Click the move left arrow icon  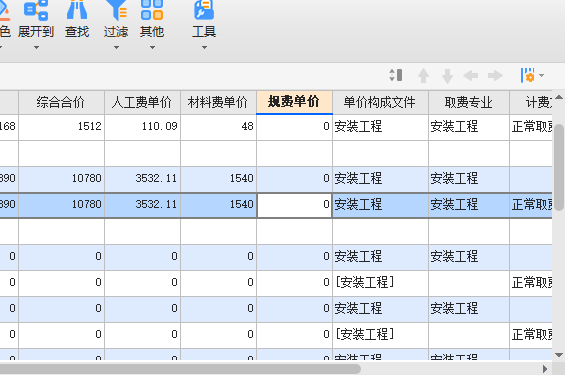pyautogui.click(x=471, y=76)
